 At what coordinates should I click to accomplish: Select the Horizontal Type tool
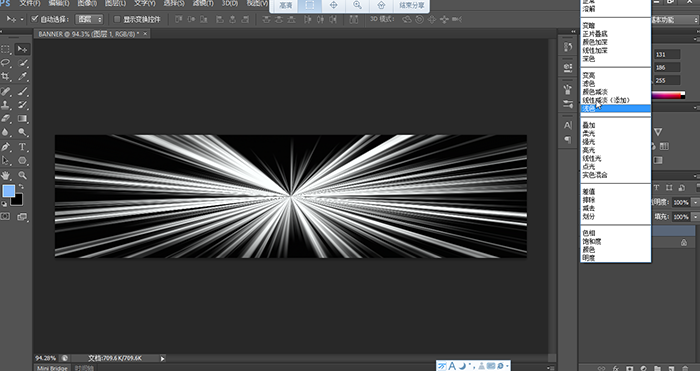(x=22, y=147)
